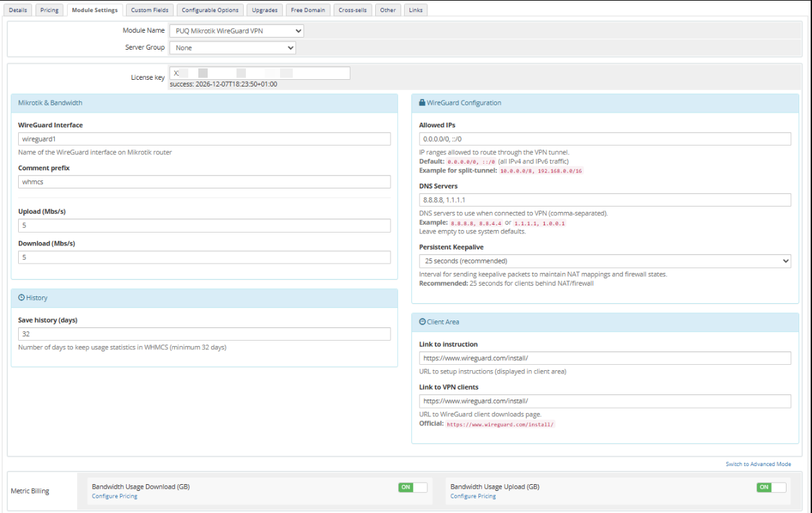Toggle Bandwidth Usage Download metric billing
This screenshot has height=513, width=812.
(412, 488)
